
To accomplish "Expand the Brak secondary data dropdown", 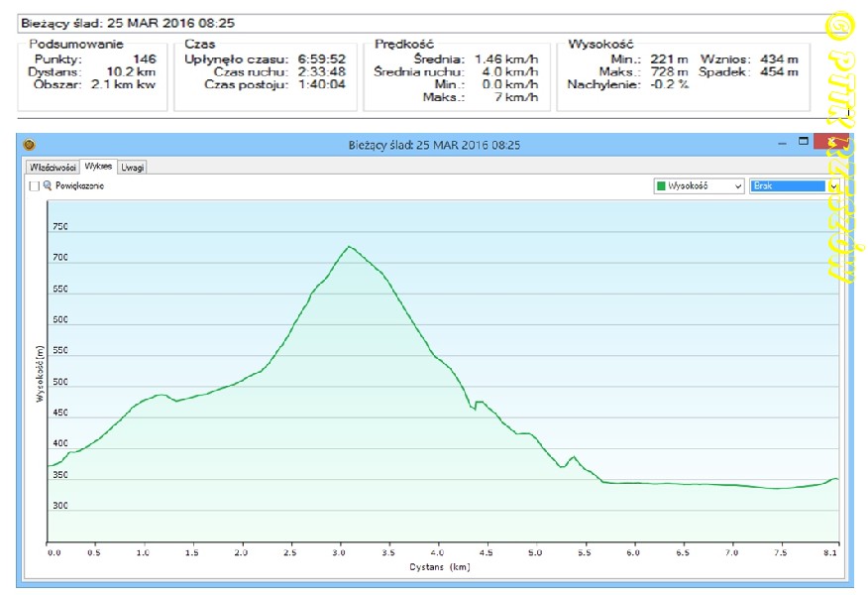I will pyautogui.click(x=833, y=185).
